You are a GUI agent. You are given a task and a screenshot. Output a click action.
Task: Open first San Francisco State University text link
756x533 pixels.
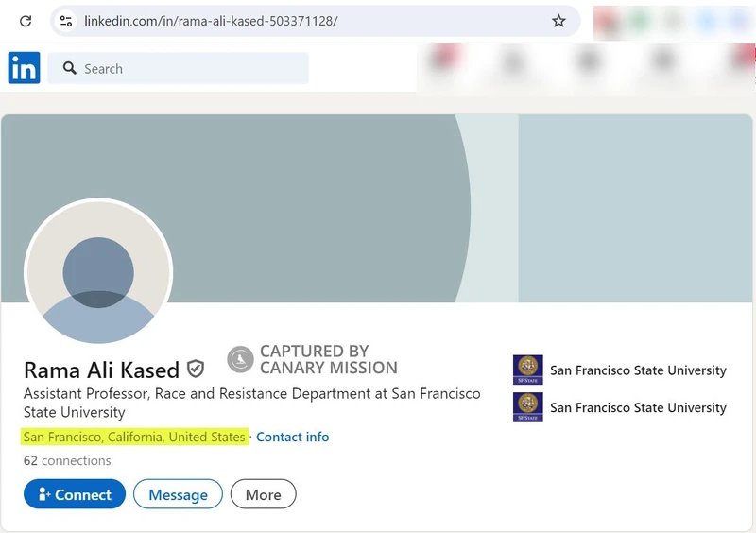(x=638, y=370)
